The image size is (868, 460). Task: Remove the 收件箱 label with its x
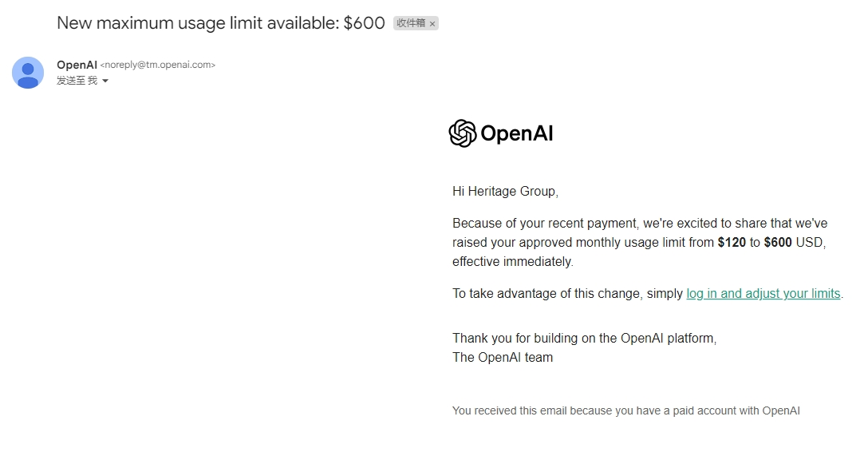tap(432, 23)
